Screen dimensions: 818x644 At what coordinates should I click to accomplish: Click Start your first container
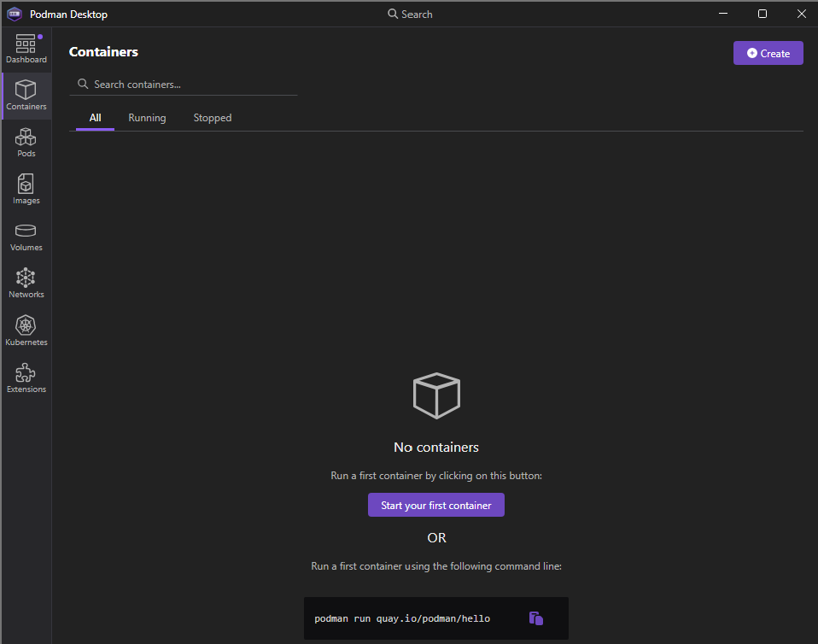pos(435,506)
